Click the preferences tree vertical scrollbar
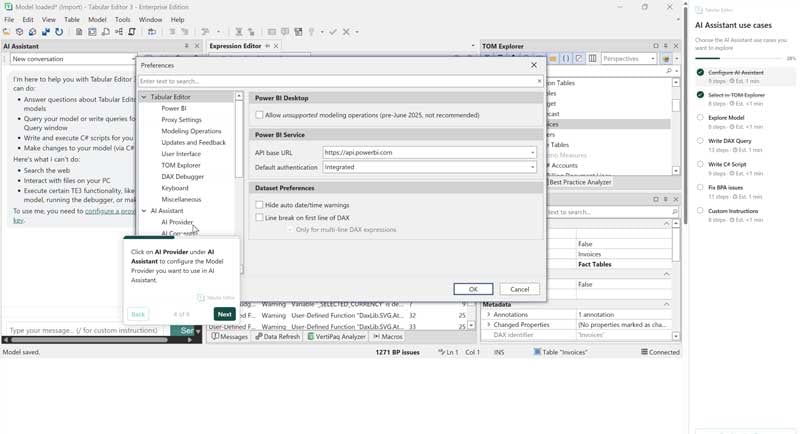Screen dimensions: 800x434 pos(239,139)
